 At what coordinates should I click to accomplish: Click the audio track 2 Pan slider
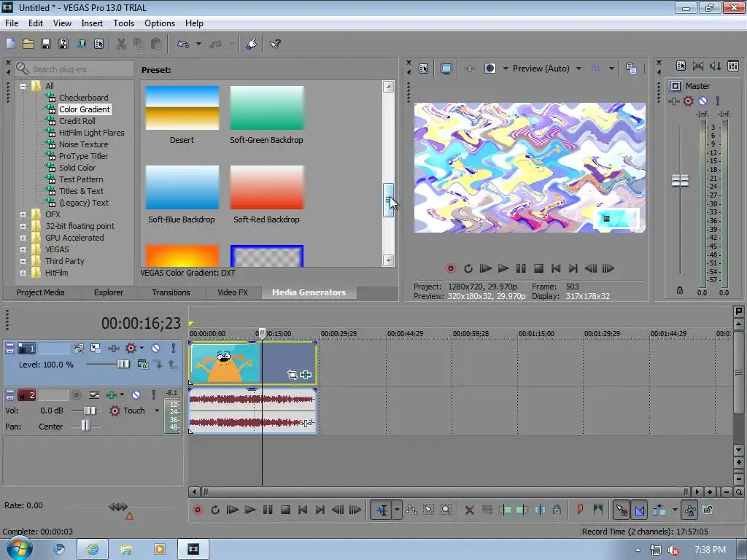86,426
